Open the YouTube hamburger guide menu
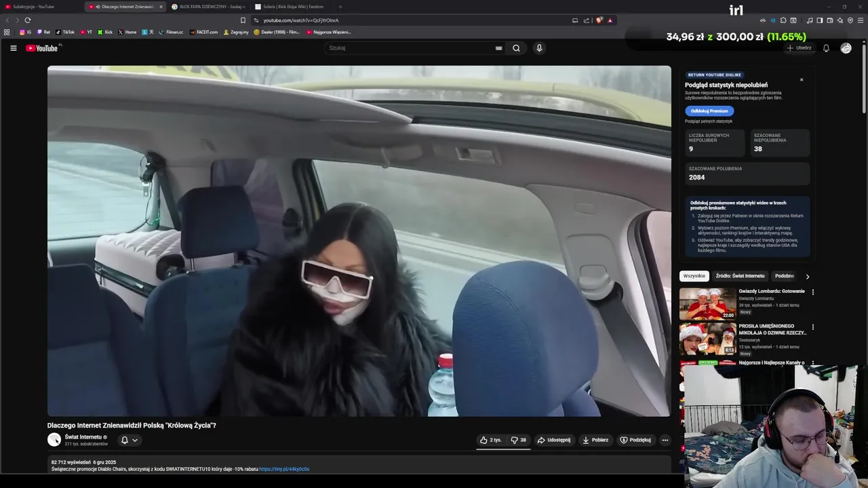Screen dimensions: 868x488 (13, 48)
